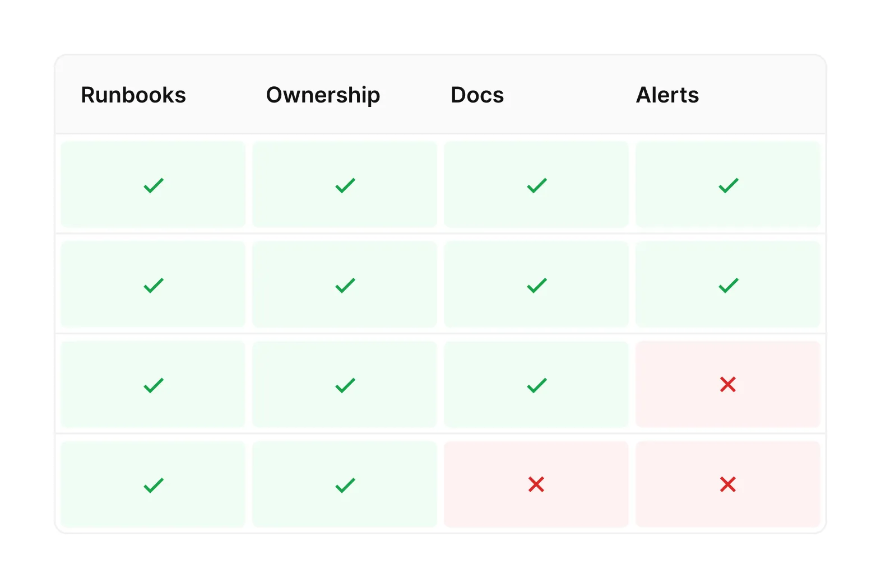Viewport: 881px width, 588px height.
Task: Click the Docs checkmark in second row
Action: [x=537, y=286]
